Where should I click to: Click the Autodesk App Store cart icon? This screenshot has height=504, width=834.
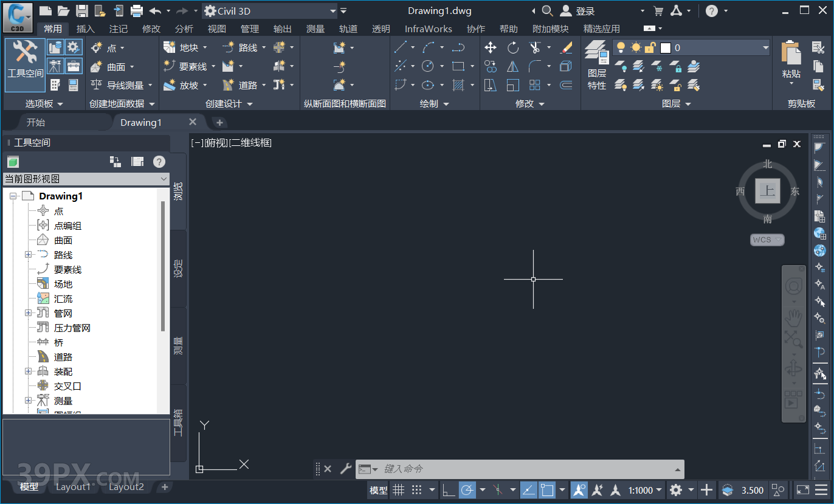[658, 11]
